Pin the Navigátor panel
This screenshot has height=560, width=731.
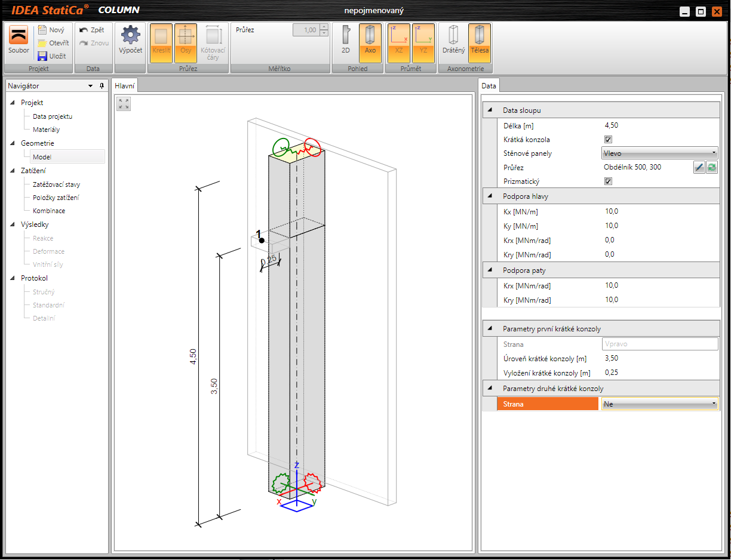click(102, 86)
